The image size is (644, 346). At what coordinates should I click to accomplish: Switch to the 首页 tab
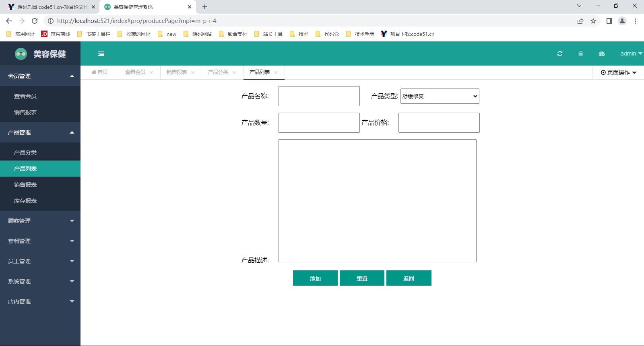pyautogui.click(x=100, y=72)
